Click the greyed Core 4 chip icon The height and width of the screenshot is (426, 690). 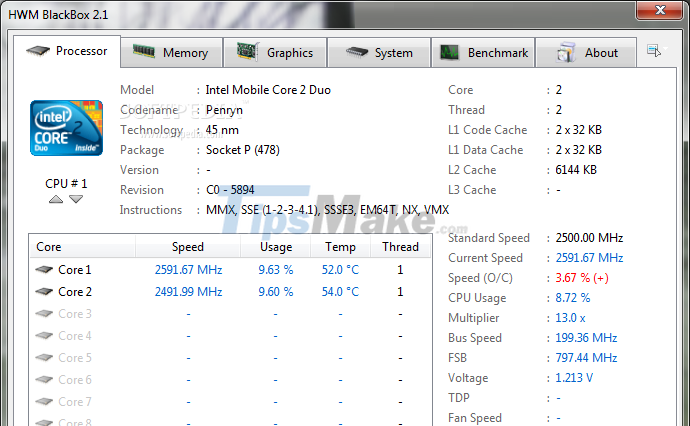(x=44, y=335)
